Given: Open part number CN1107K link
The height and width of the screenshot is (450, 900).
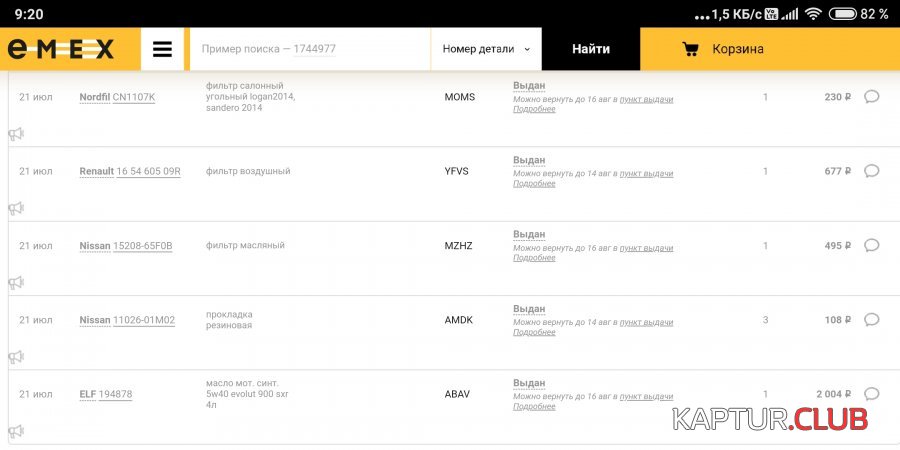Looking at the screenshot, I should tap(134, 98).
